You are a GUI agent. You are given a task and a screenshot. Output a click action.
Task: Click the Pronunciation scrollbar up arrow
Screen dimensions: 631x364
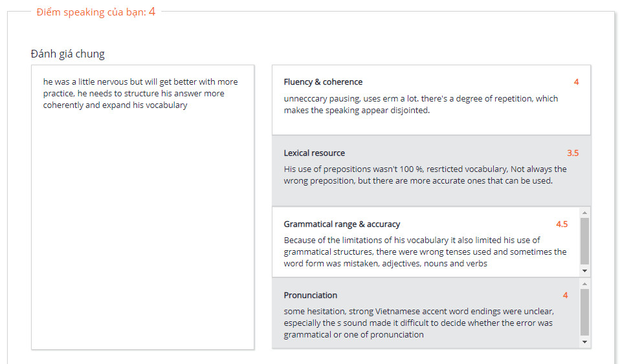584,284
